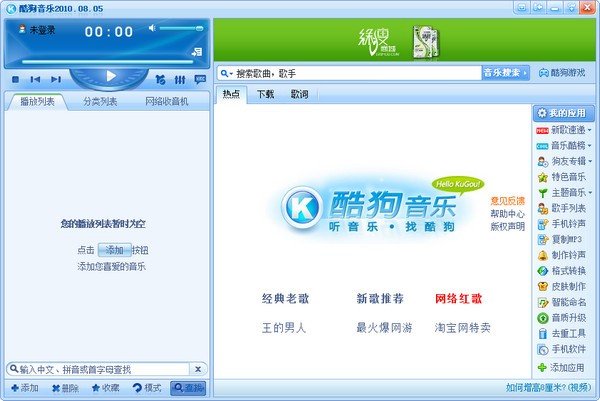Open 音质升级 app
Image resolution: width=600 pixels, height=401 pixels.
562,318
